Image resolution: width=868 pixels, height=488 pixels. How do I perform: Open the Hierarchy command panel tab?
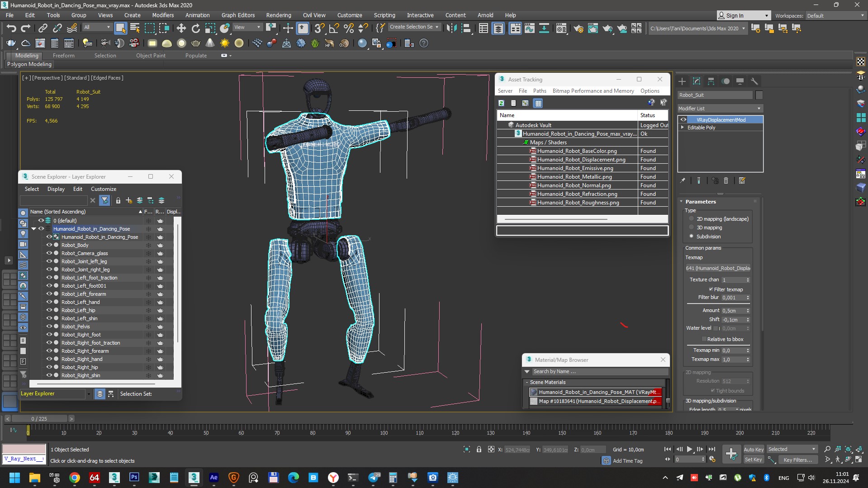tap(711, 81)
